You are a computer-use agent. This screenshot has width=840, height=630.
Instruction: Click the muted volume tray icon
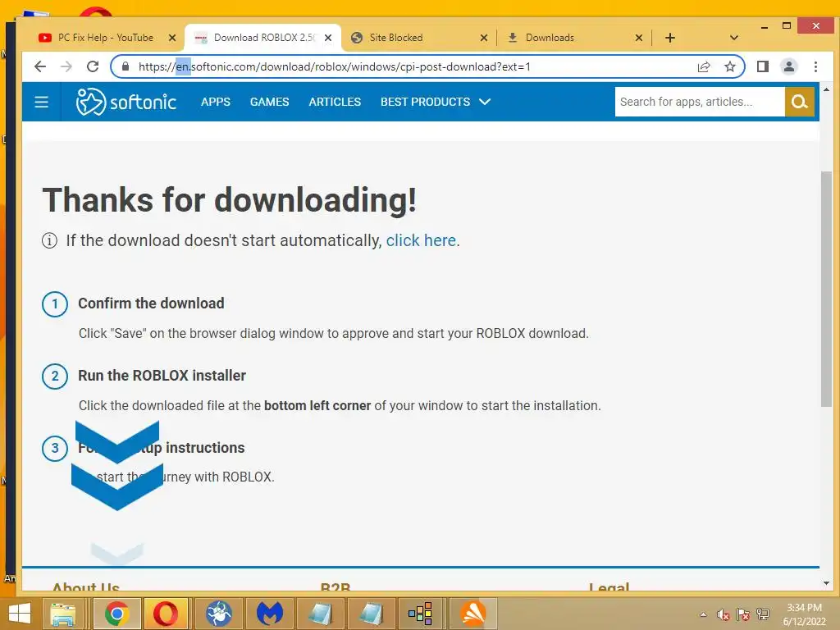[x=724, y=614]
